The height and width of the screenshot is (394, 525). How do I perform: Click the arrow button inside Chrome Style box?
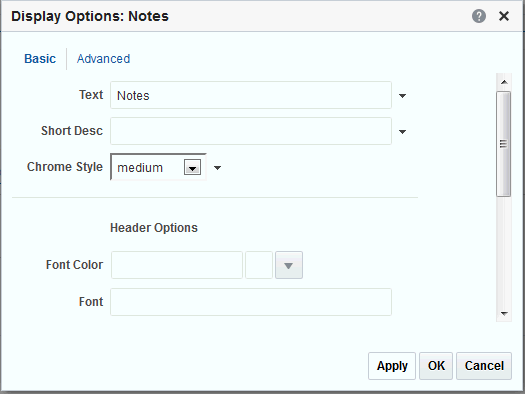coord(193,167)
